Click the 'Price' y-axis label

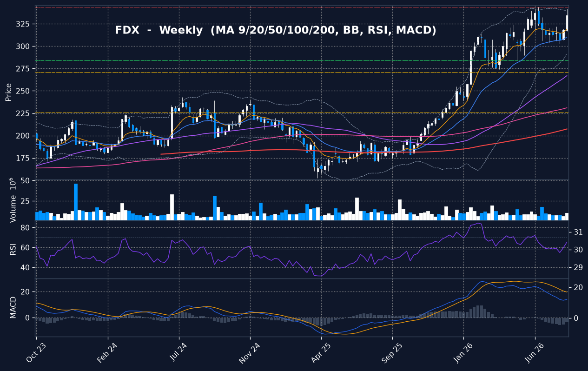8,93
